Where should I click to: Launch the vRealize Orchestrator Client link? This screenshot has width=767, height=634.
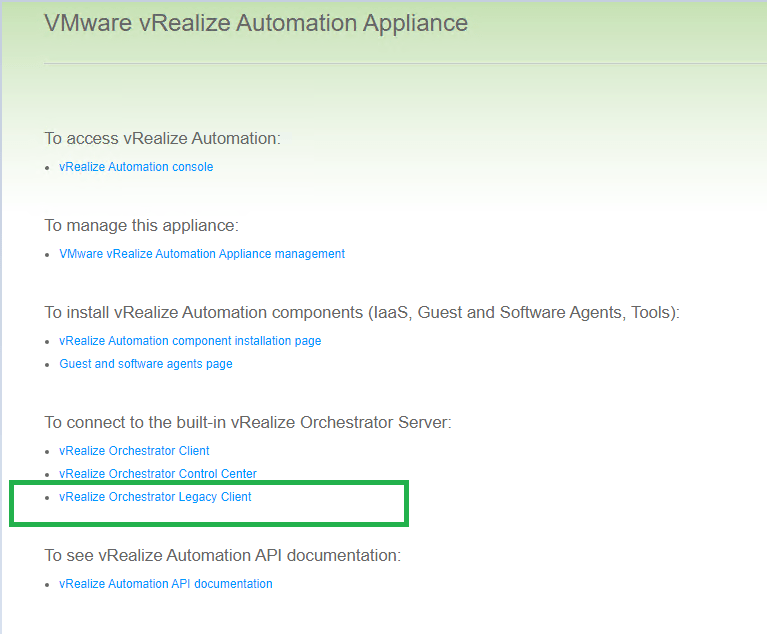click(134, 451)
